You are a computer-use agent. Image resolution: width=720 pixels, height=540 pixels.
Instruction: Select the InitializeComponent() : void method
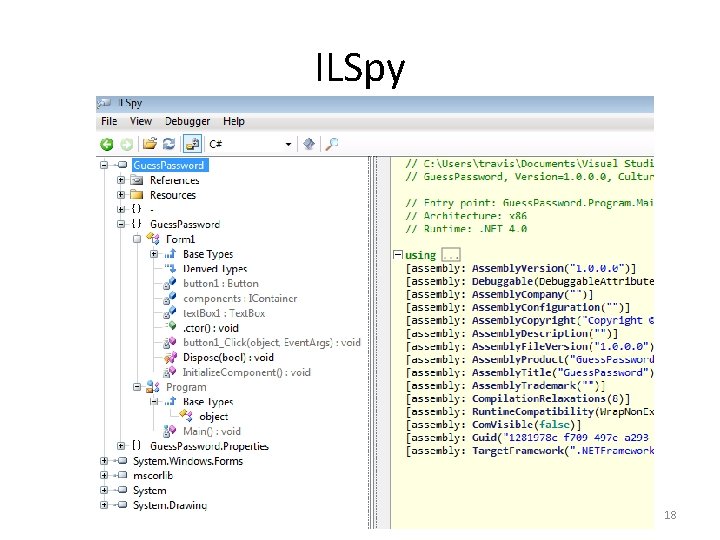tap(247, 372)
